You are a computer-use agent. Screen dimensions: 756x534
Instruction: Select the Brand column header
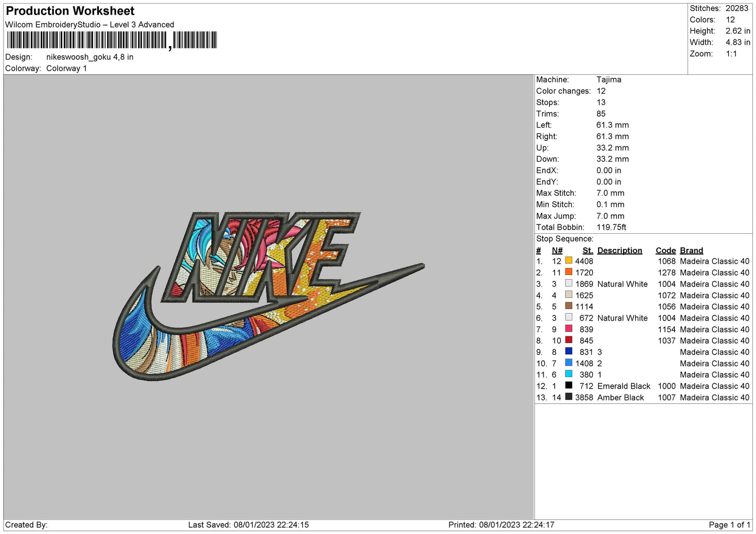pos(691,251)
